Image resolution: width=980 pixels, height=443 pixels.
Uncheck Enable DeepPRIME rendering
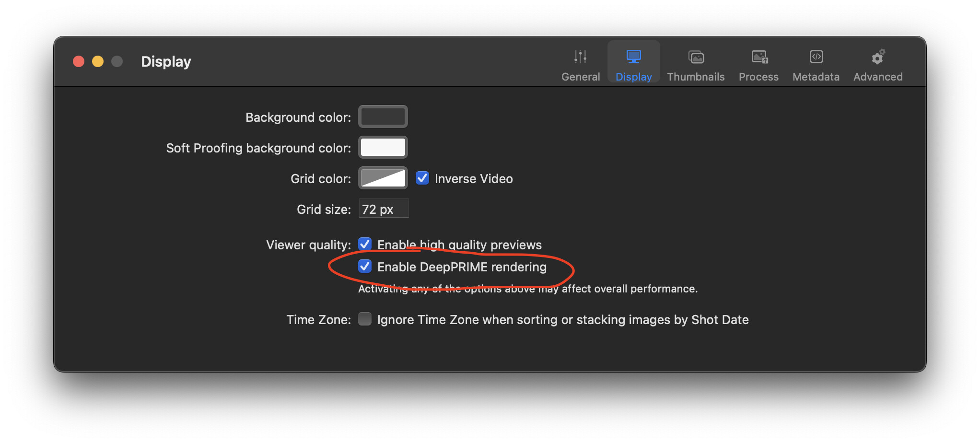tap(365, 267)
